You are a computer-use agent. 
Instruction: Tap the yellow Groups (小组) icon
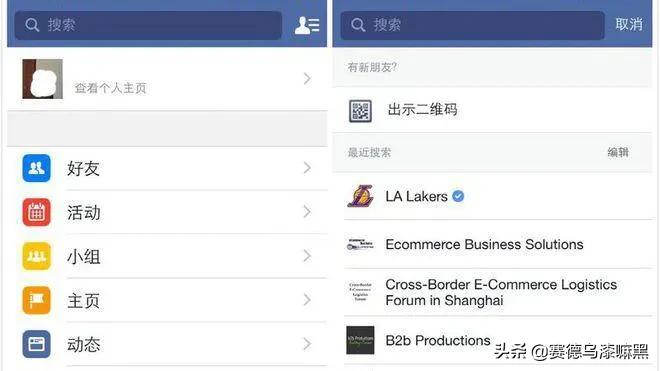pyautogui.click(x=37, y=256)
